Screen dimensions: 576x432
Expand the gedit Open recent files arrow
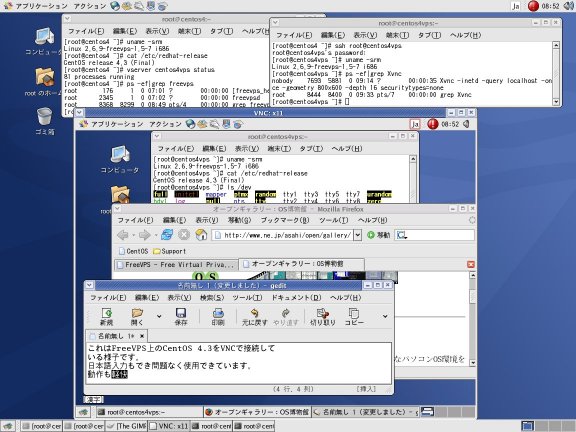[159, 316]
